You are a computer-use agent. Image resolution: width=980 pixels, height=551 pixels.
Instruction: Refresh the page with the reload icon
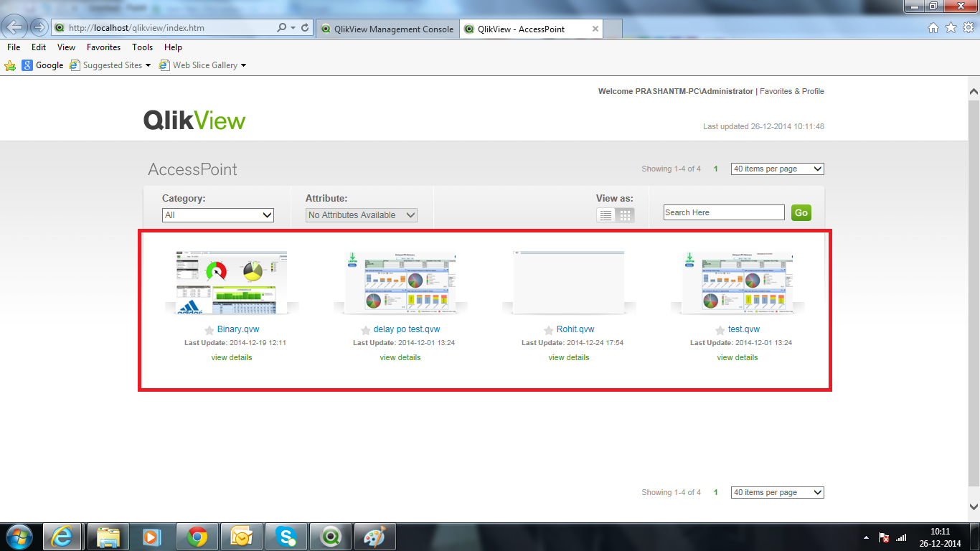pyautogui.click(x=306, y=28)
